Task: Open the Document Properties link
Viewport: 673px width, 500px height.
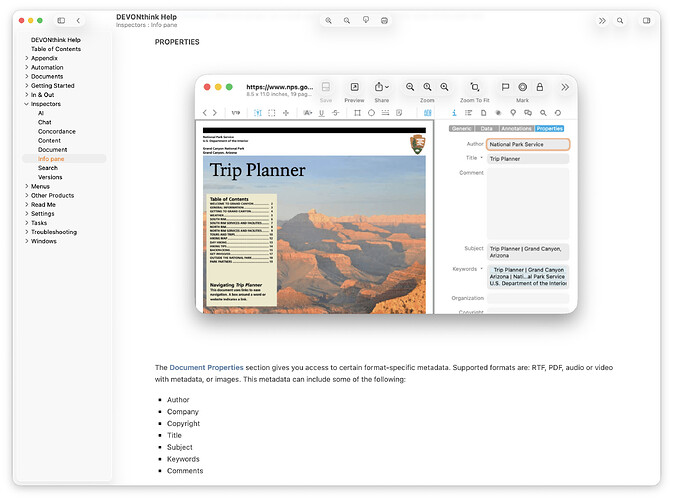Action: point(206,367)
